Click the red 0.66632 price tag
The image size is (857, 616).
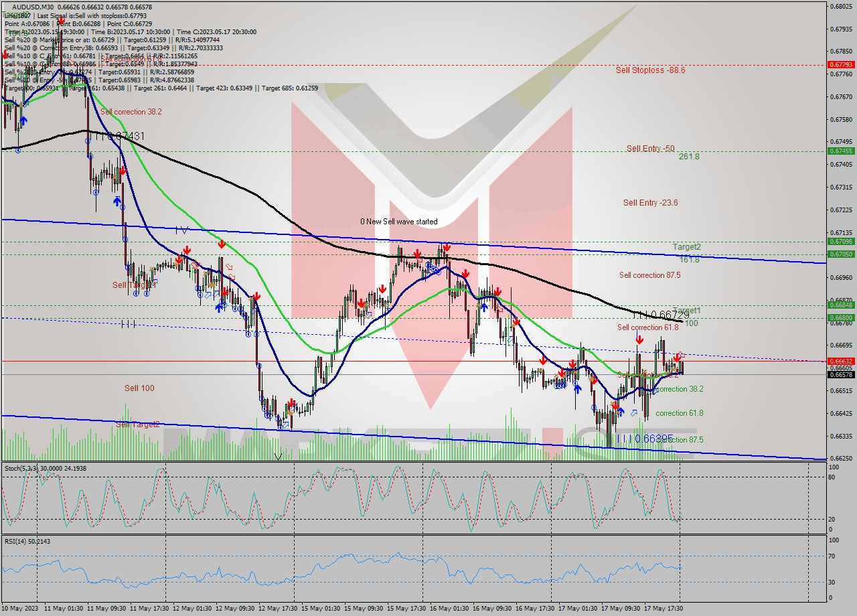[841, 360]
